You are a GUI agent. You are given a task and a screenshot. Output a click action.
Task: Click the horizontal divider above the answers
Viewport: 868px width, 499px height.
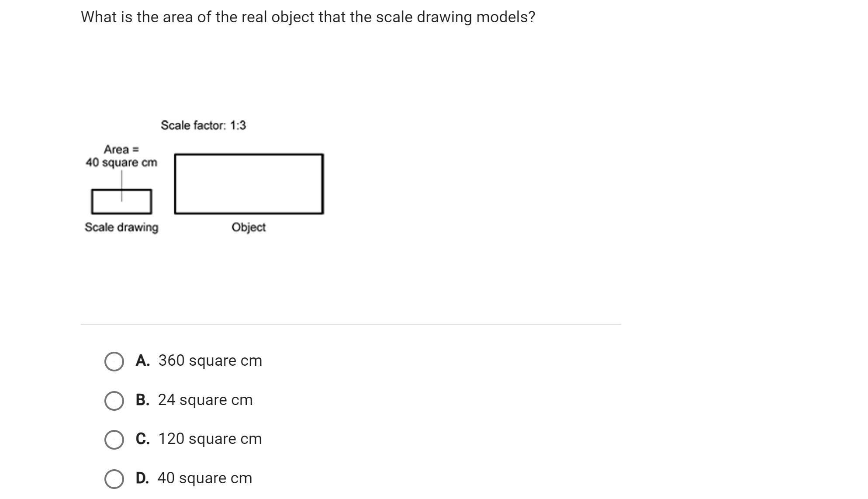[x=351, y=324]
